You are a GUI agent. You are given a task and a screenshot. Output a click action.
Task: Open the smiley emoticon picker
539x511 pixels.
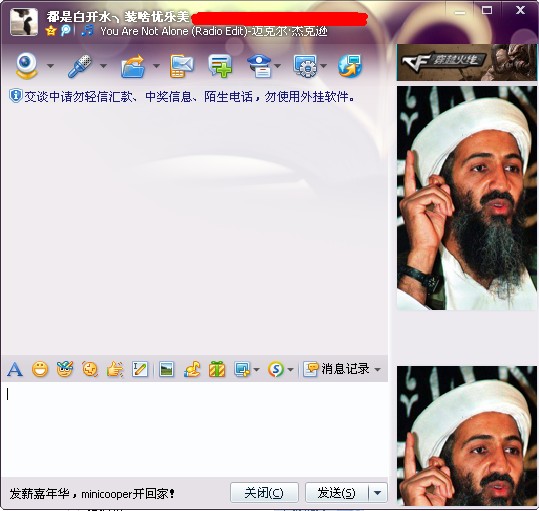40,369
